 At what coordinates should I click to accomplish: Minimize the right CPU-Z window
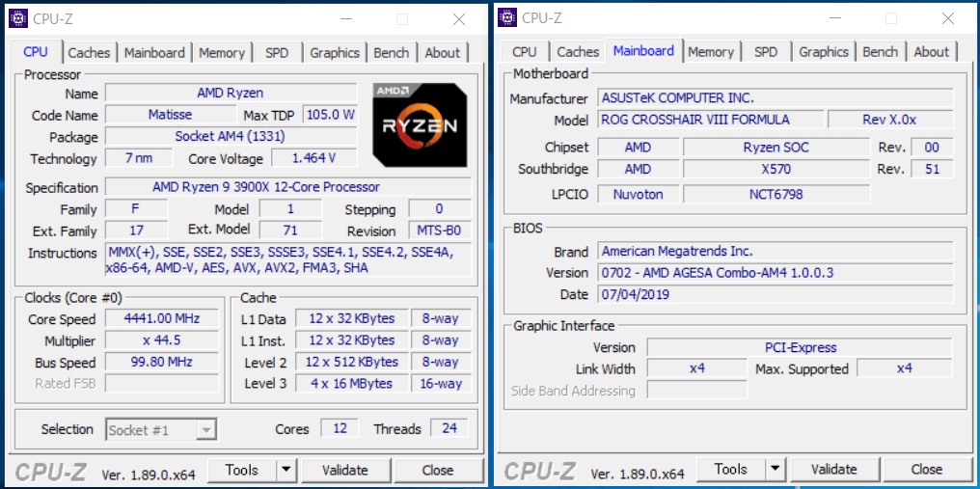point(835,18)
